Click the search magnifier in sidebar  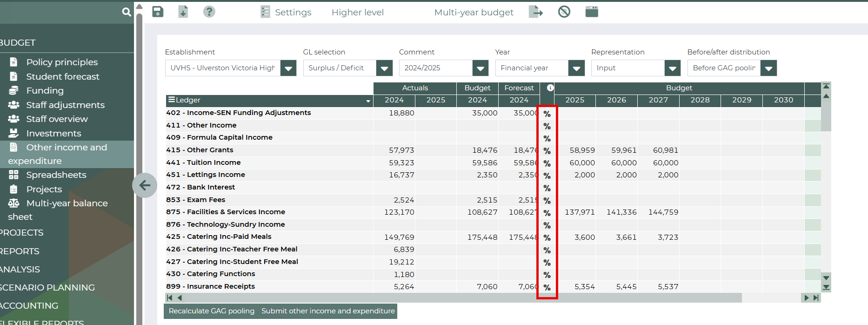click(x=127, y=12)
